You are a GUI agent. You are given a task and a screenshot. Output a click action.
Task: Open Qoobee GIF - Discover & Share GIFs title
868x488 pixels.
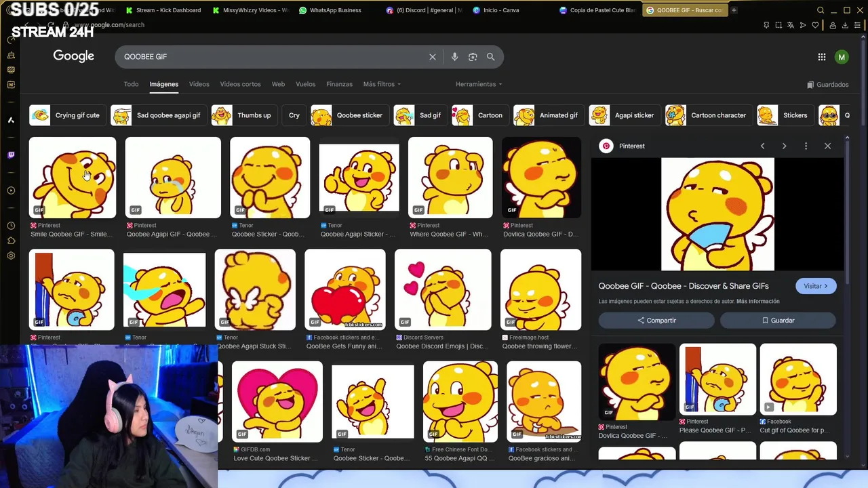tap(683, 286)
